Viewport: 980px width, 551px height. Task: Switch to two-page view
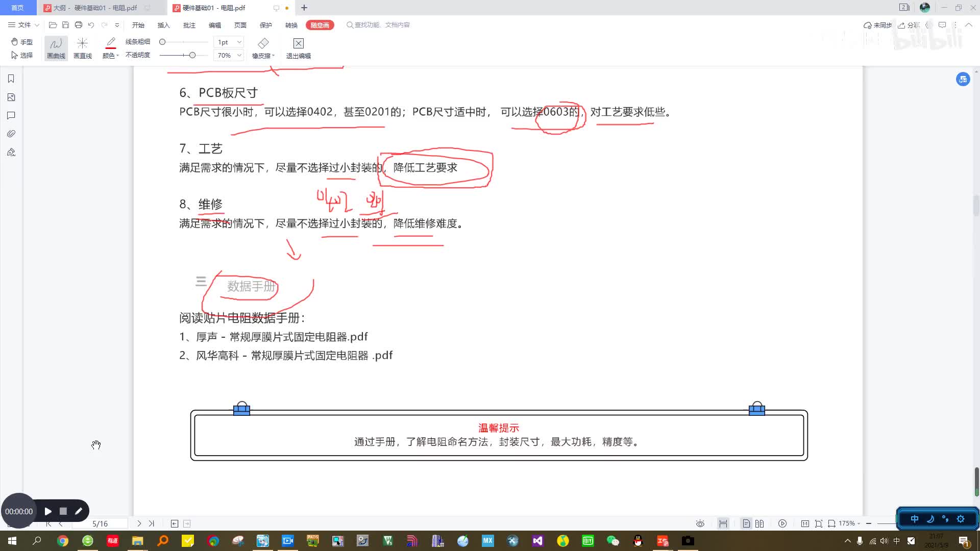tap(759, 523)
